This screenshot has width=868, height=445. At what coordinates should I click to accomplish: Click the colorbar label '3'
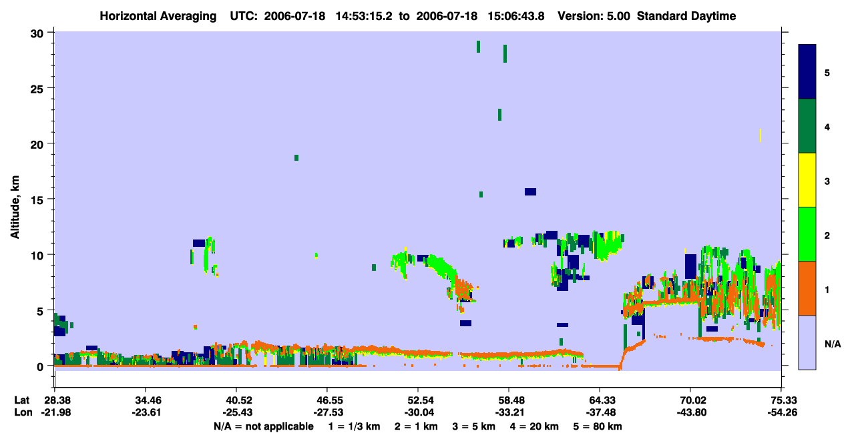pos(827,181)
